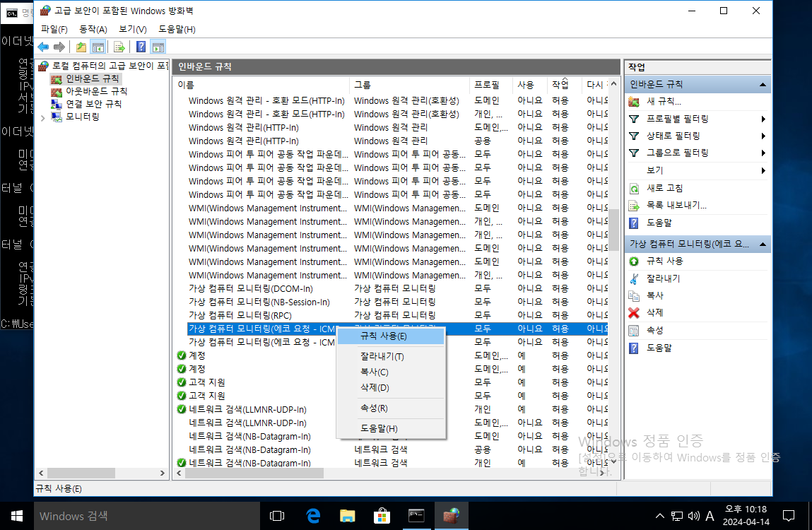Click the Up one level folder icon

[81, 47]
